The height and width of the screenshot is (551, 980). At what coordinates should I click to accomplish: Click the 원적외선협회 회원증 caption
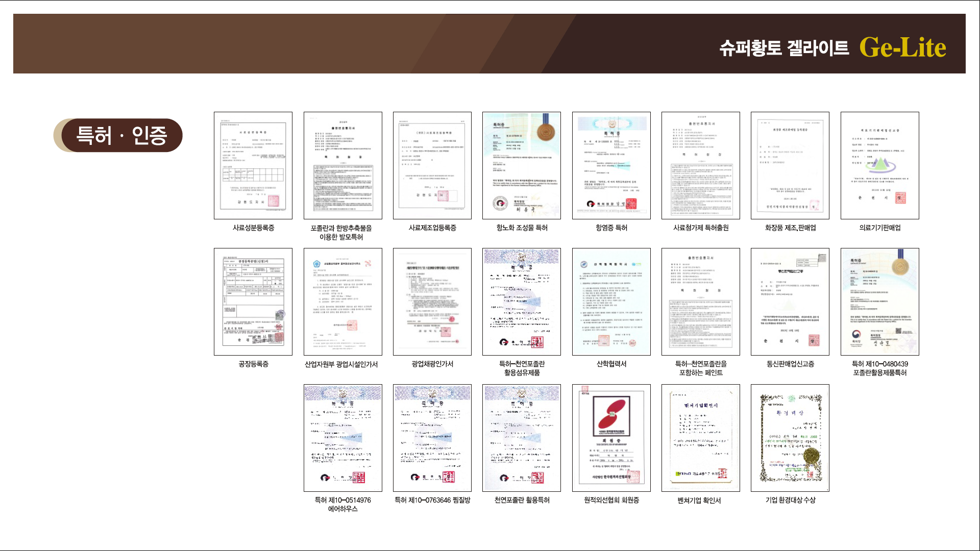(x=611, y=500)
